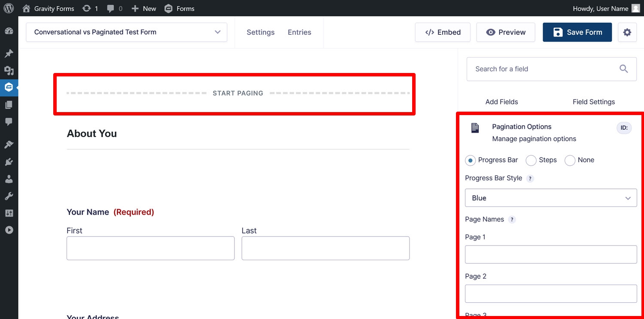Click the Embed button
This screenshot has height=319, width=644.
(443, 32)
